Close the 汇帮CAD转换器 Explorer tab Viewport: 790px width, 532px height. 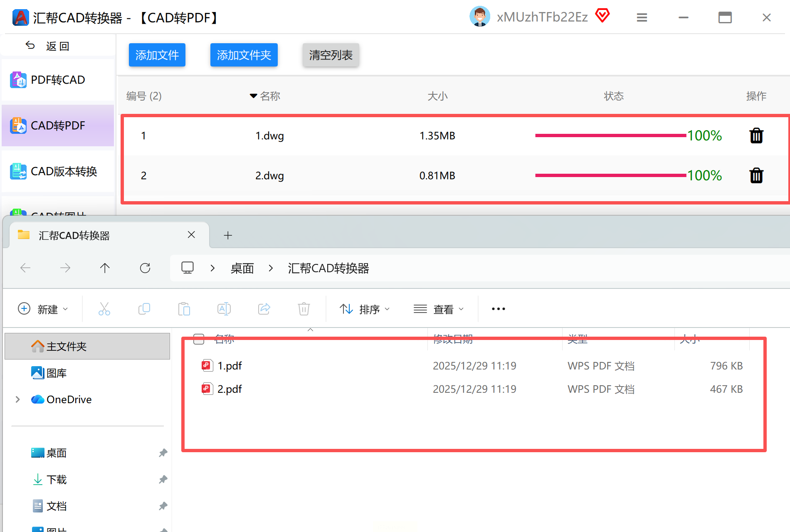[x=191, y=235]
